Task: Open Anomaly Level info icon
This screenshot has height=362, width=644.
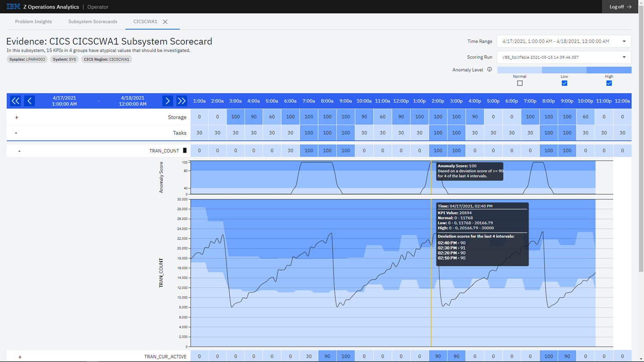Action: coord(489,69)
